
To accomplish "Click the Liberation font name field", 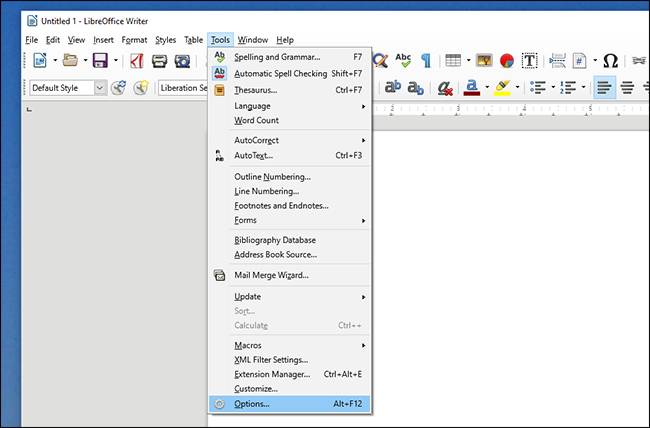I will pyautogui.click(x=183, y=88).
